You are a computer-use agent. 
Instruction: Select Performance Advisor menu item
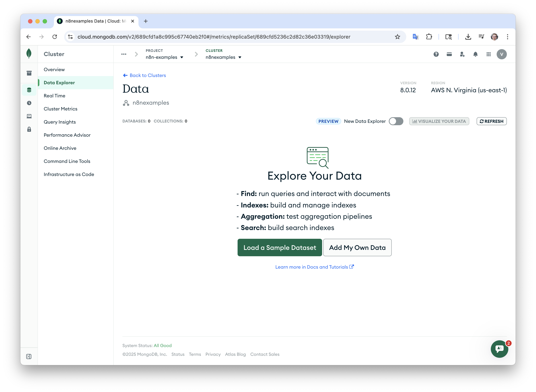point(67,135)
